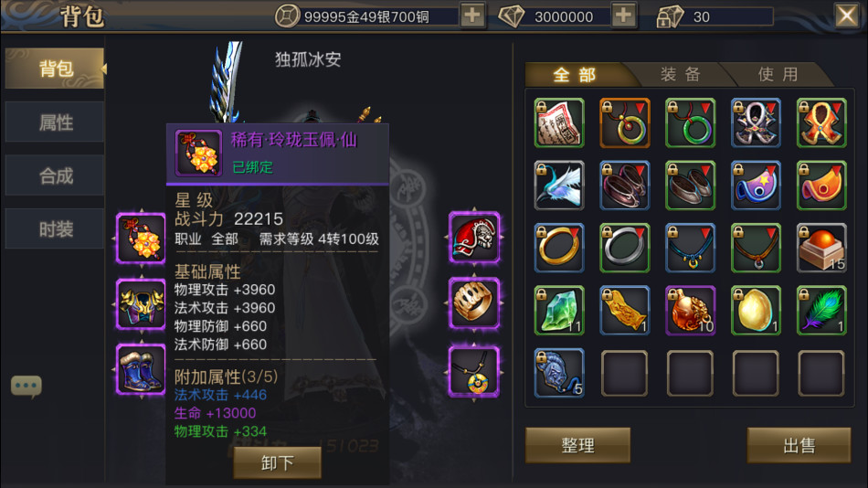Select the equipped blue boots slot
This screenshot has height=488, width=868.
[x=141, y=369]
